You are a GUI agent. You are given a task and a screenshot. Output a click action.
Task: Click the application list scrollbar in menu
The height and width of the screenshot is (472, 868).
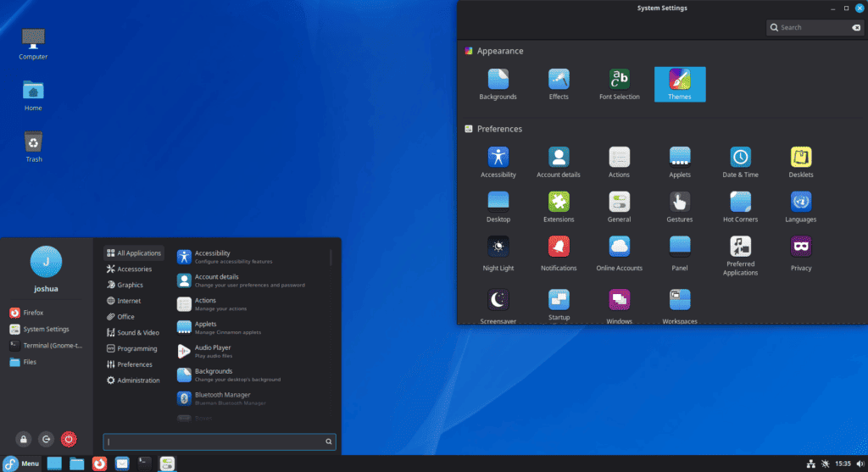[x=331, y=258]
